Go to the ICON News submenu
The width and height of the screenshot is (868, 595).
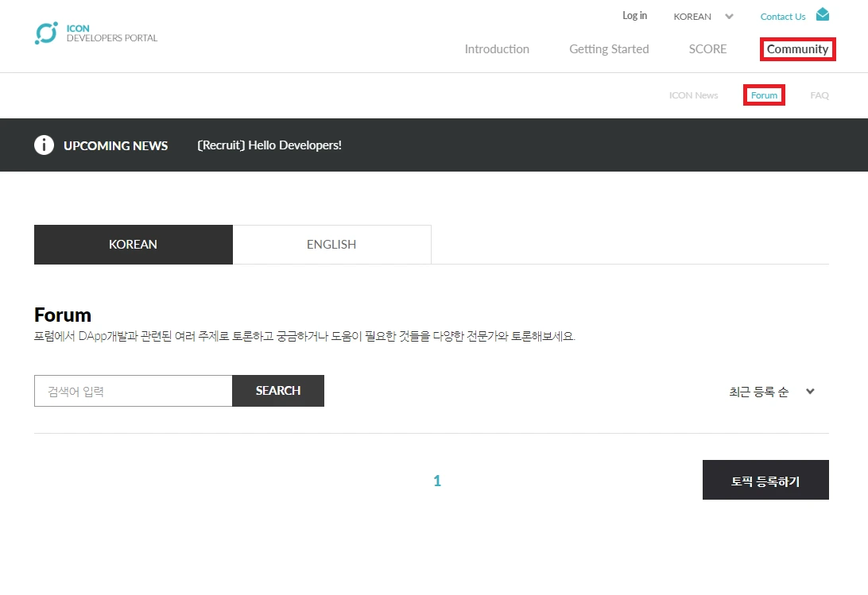[694, 95]
